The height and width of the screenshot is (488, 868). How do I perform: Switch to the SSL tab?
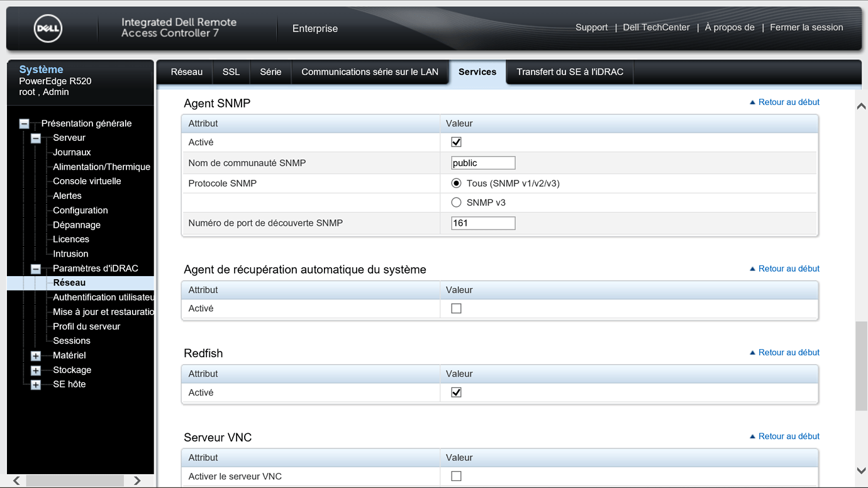click(231, 72)
